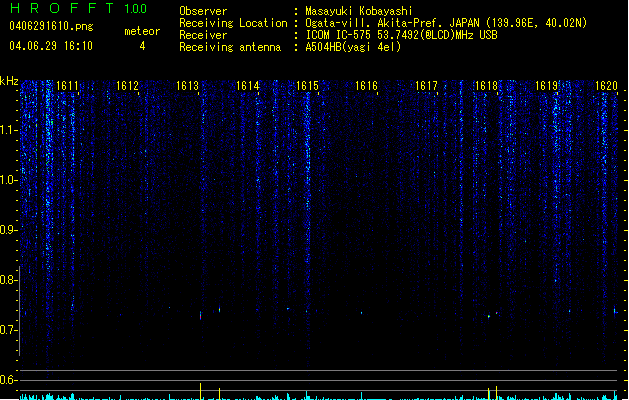Click the 1618 time marker

click(x=486, y=86)
